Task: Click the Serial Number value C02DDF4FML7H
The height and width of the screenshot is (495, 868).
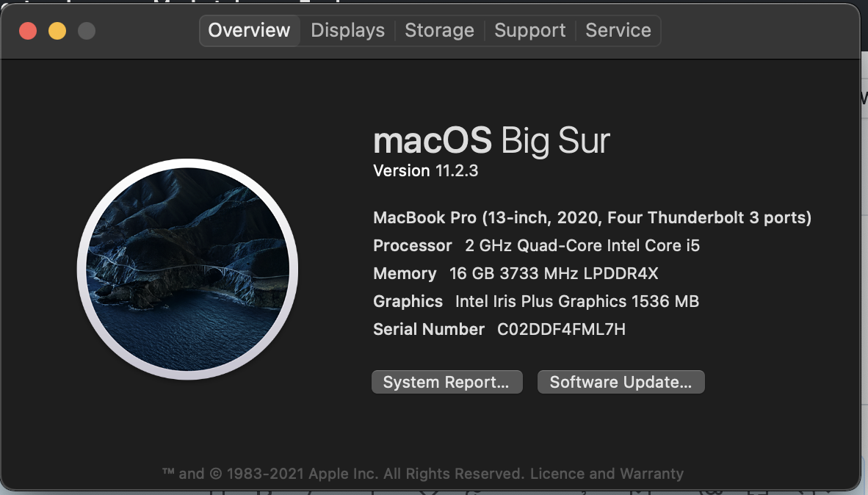Action: pyautogui.click(x=561, y=330)
